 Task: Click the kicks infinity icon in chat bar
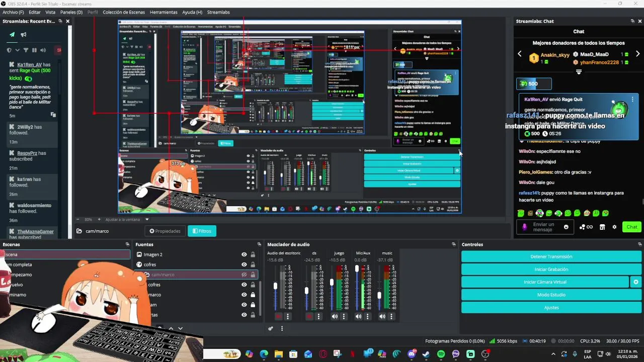(x=586, y=227)
